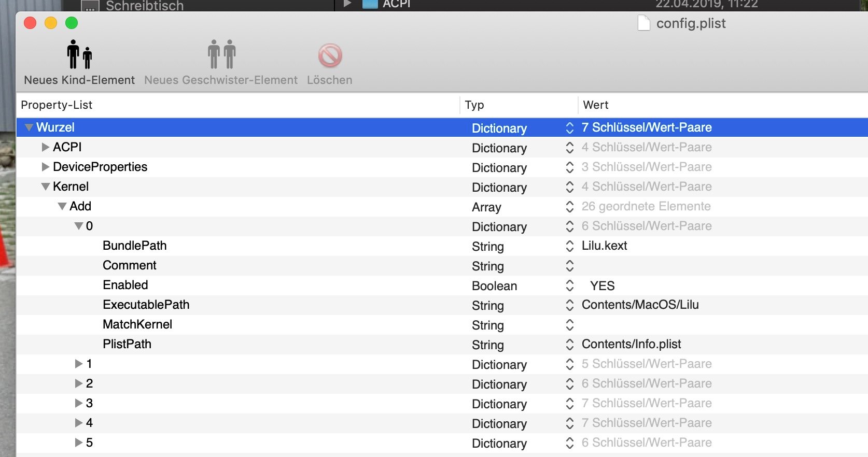The image size is (868, 457).
Task: Open type stepper for Enabled row
Action: (569, 285)
